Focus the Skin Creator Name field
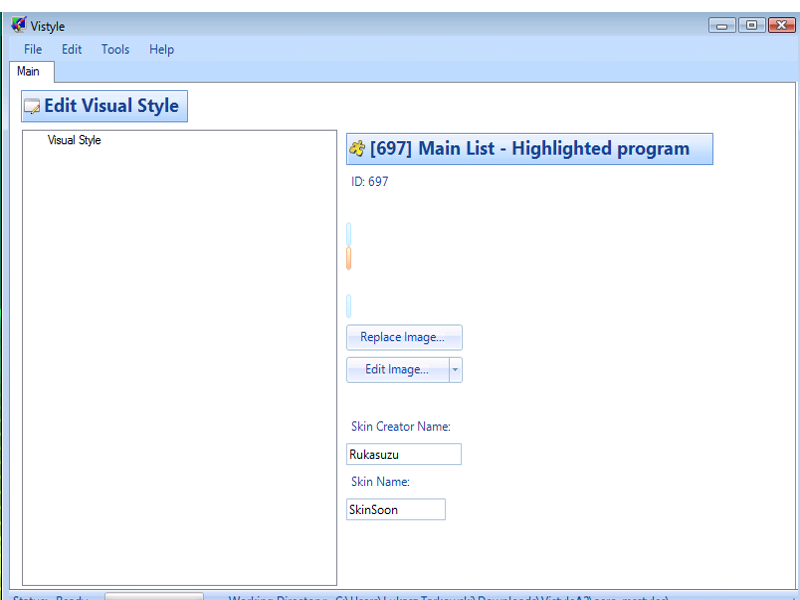Screen dimensions: 800x600 pos(404,454)
